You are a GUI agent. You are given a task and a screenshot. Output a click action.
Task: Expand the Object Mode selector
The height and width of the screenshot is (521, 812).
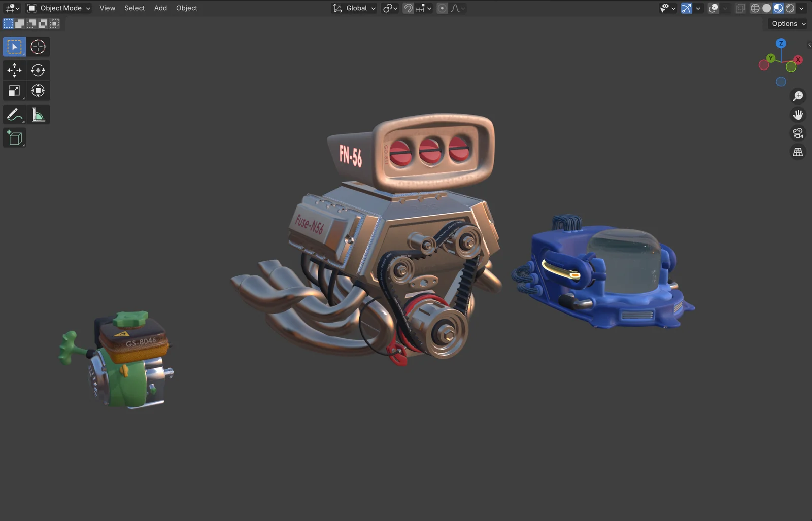pyautogui.click(x=58, y=8)
